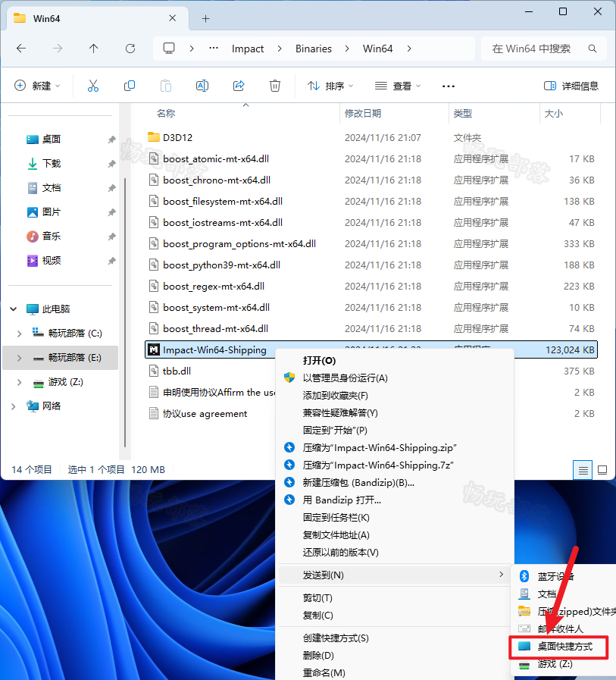Switch to details list view icon
616x680 pixels.
[583, 470]
